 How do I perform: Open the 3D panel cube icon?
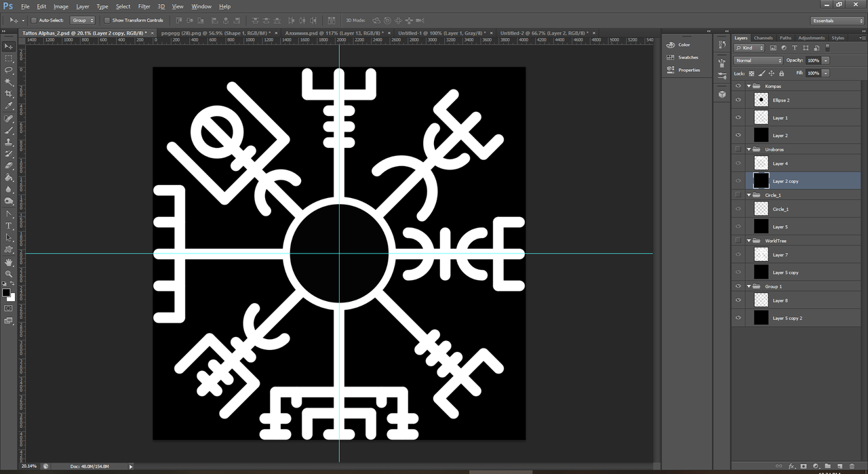pos(722,94)
